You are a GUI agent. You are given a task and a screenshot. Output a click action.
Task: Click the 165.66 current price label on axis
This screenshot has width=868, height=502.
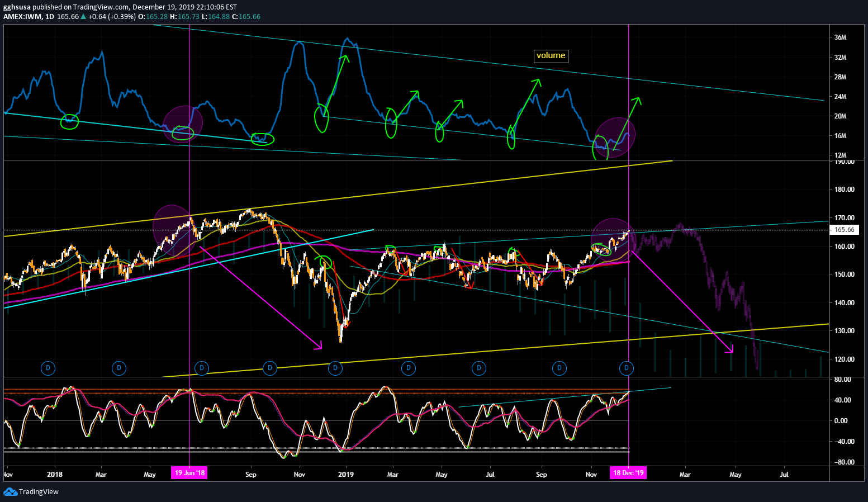(x=844, y=230)
